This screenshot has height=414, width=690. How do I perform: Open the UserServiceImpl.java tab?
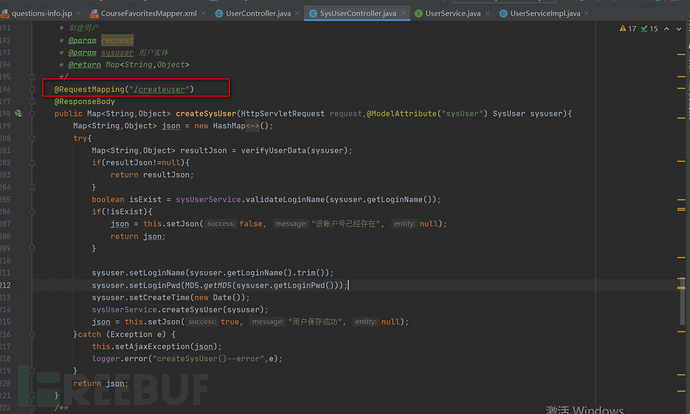tap(545, 13)
